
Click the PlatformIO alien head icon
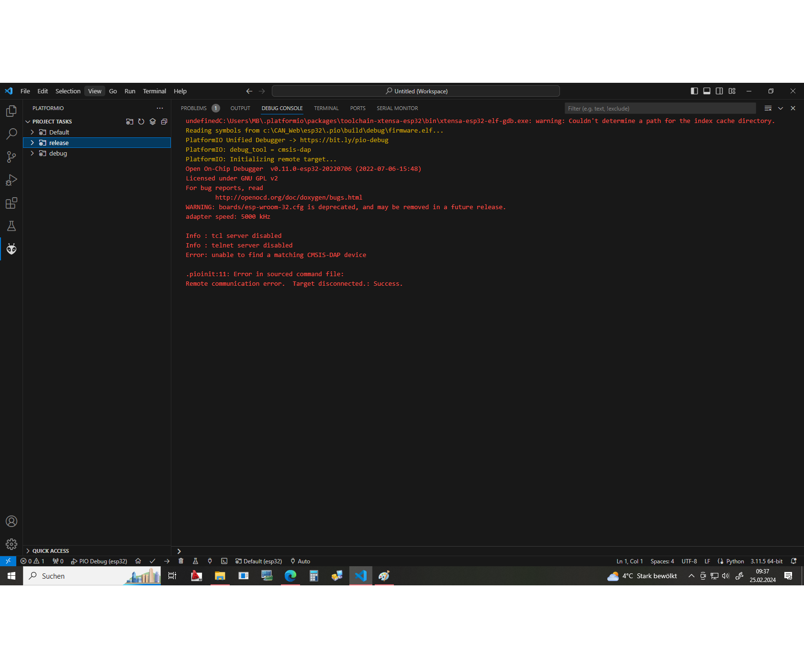point(11,249)
